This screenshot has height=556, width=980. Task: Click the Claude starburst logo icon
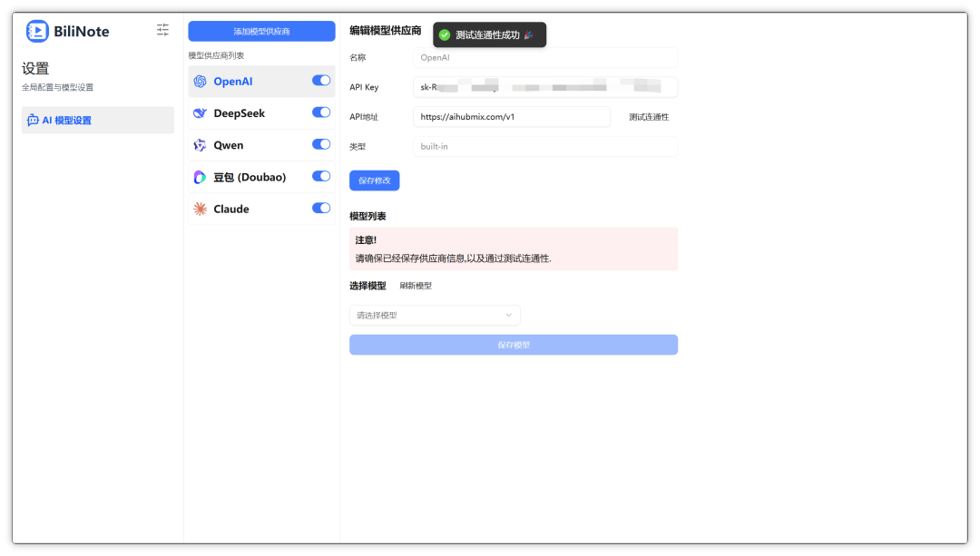pyautogui.click(x=200, y=209)
